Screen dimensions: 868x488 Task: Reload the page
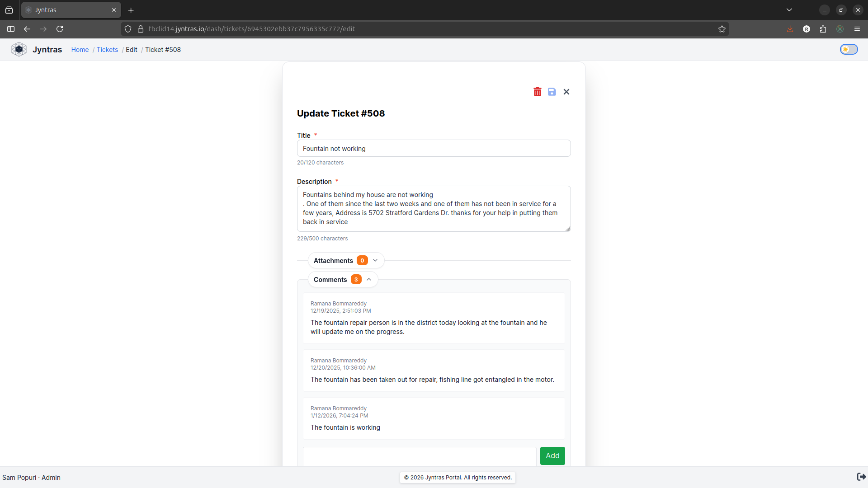click(x=60, y=29)
